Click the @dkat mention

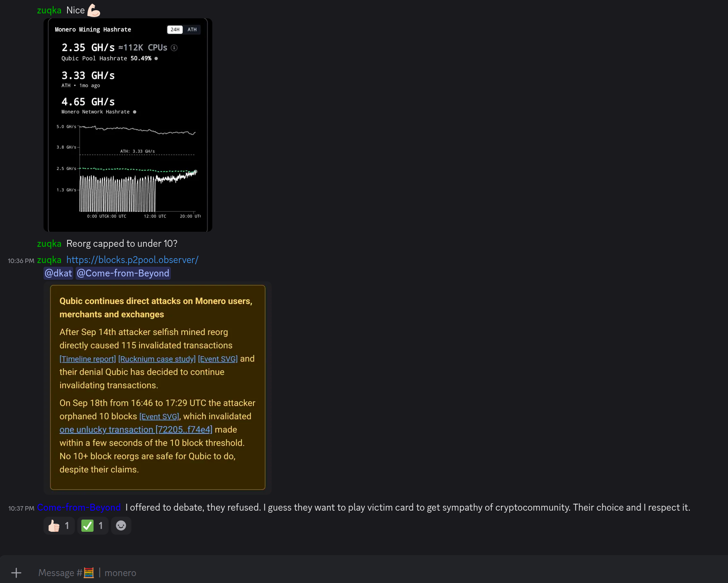[58, 273]
